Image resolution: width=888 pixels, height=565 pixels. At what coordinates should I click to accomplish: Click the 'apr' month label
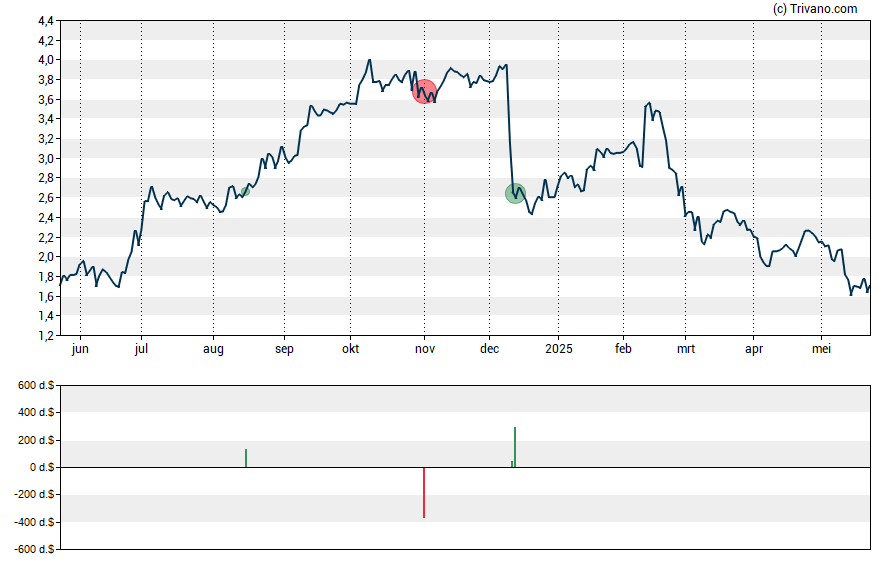point(754,349)
